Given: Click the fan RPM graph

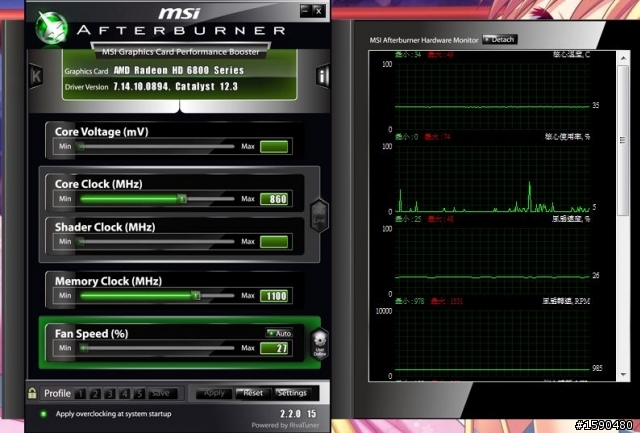Looking at the screenshot, I should [x=492, y=344].
